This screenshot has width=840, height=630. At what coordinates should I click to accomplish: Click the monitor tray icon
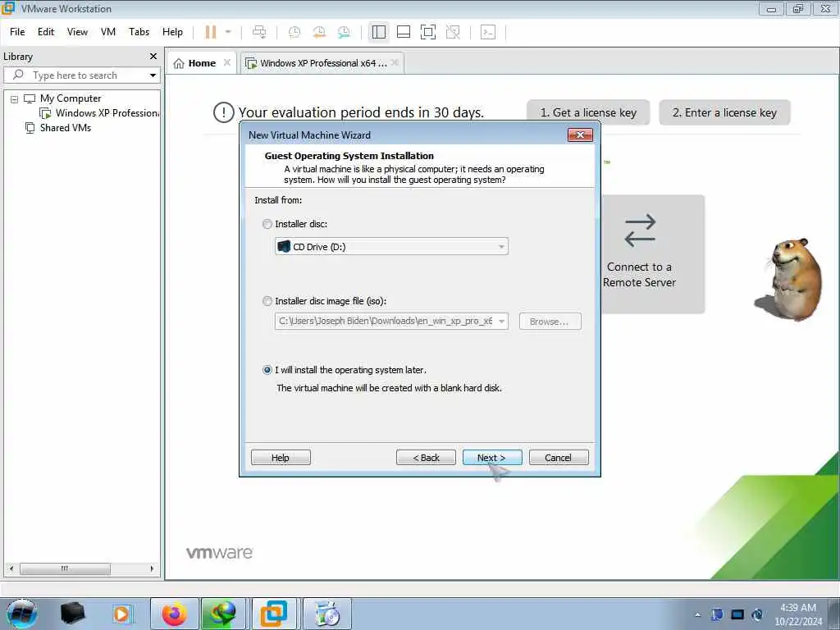[737, 614]
